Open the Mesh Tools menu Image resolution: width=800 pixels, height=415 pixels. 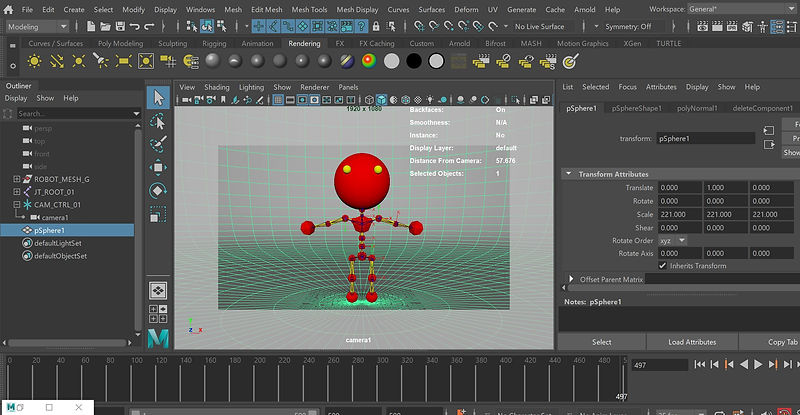(x=309, y=9)
